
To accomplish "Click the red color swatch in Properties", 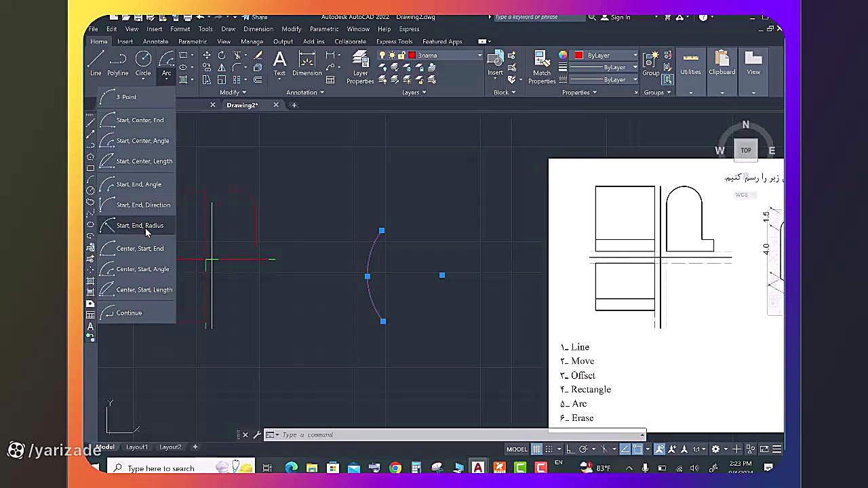I will pos(578,56).
